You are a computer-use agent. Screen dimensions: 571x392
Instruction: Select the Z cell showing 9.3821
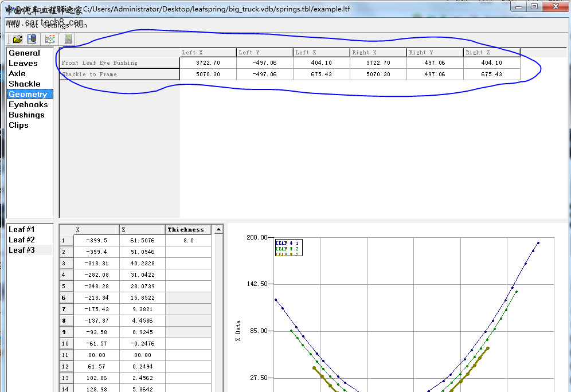point(142,309)
